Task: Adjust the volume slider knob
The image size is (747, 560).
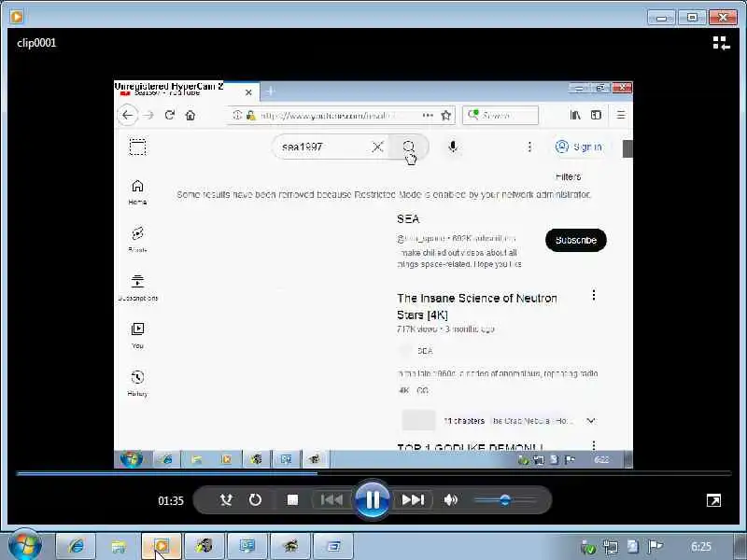Action: coord(505,499)
